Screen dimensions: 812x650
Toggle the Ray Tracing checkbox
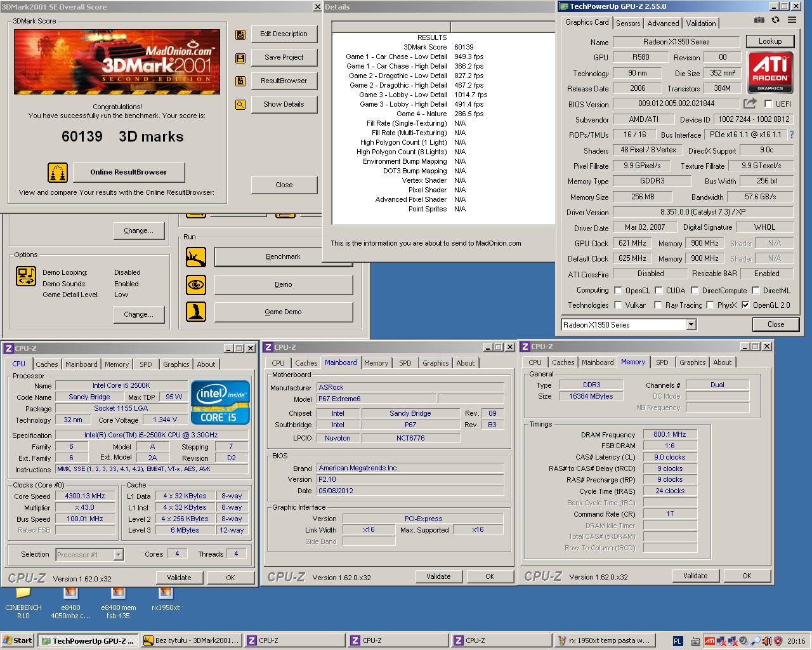(x=658, y=305)
